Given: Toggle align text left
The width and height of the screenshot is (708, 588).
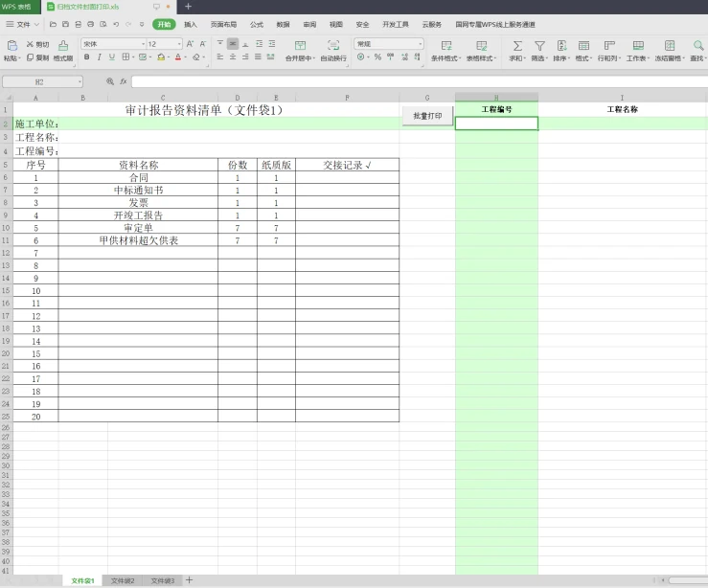Looking at the screenshot, I should tap(220, 57).
